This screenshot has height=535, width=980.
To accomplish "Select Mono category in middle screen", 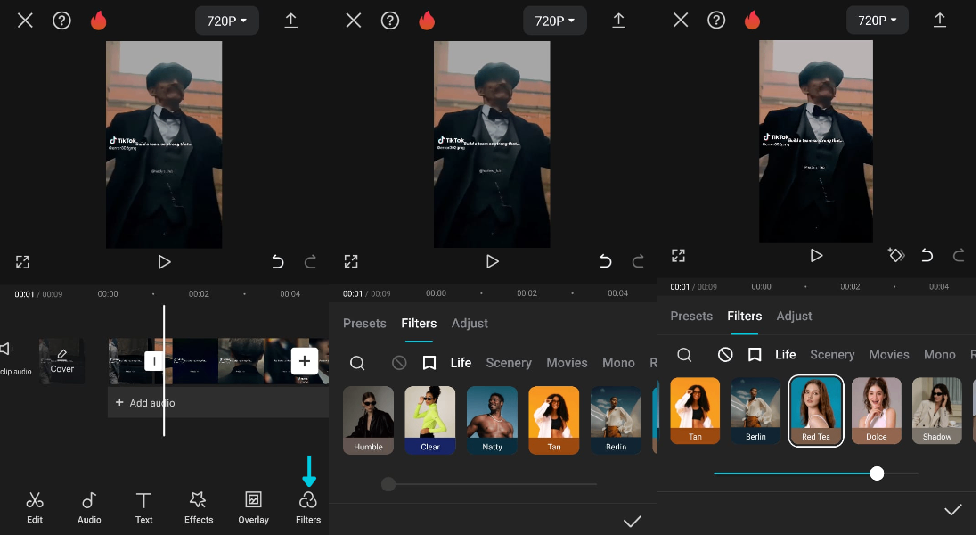I will (618, 363).
